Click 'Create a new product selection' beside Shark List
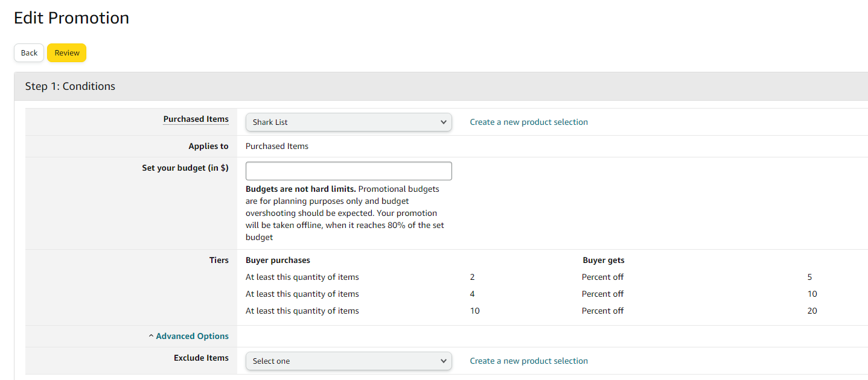868x380 pixels. (x=529, y=122)
